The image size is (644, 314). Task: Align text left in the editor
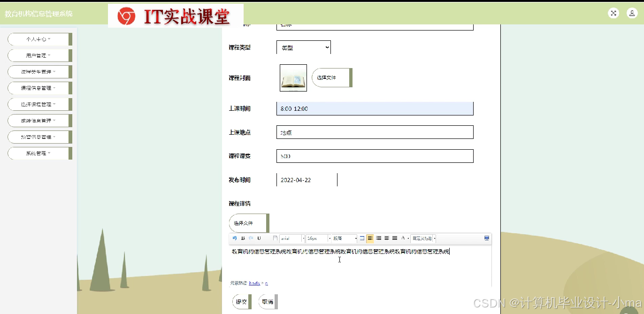(x=370, y=238)
